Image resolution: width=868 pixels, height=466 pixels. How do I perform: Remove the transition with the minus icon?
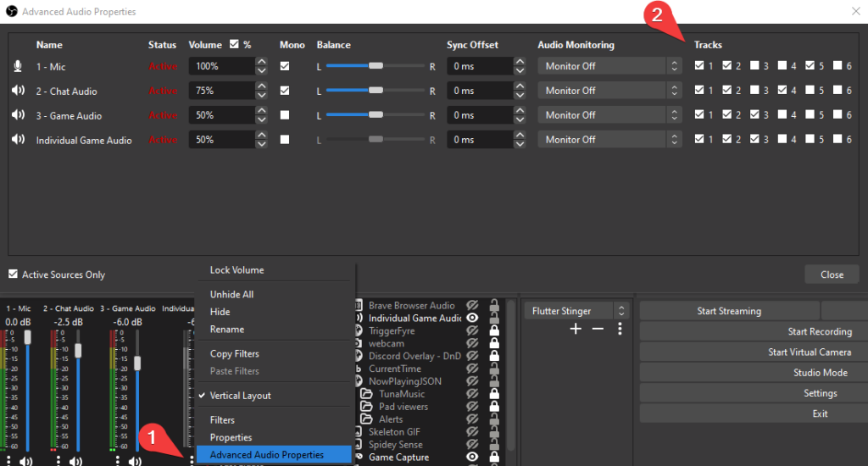click(x=598, y=329)
